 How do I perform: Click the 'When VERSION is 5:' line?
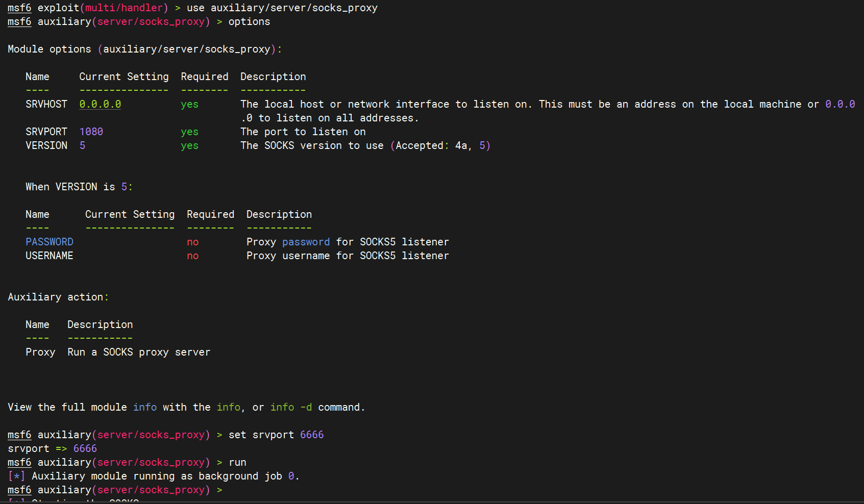[79, 187]
